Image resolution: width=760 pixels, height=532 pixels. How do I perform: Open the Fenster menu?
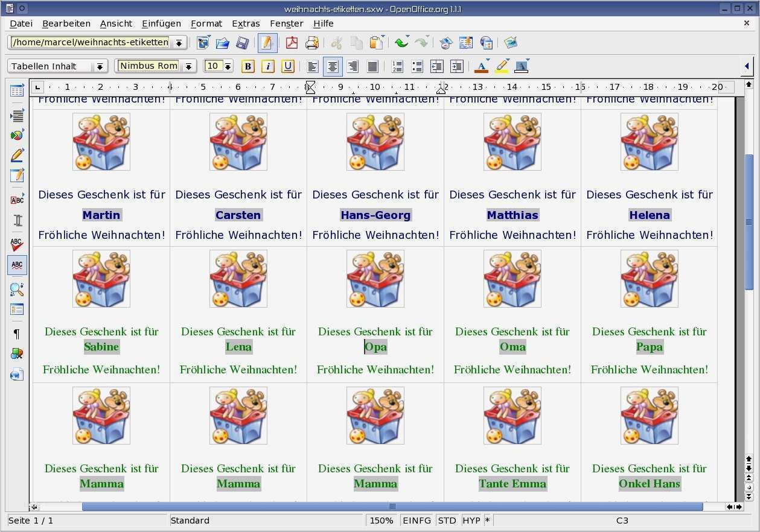click(287, 24)
